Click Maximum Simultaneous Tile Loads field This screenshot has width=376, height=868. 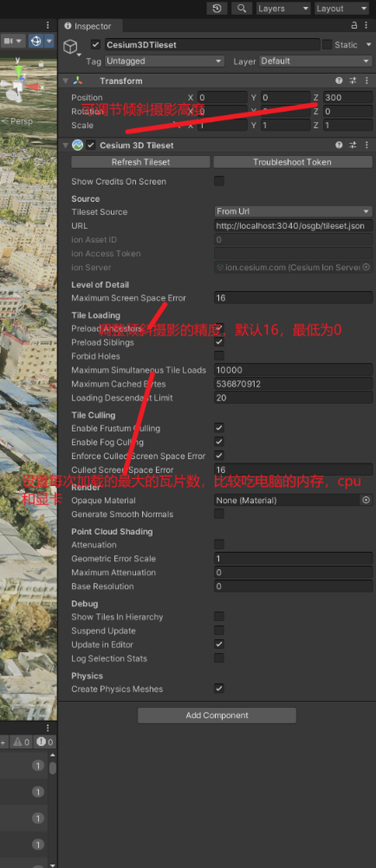(293, 370)
